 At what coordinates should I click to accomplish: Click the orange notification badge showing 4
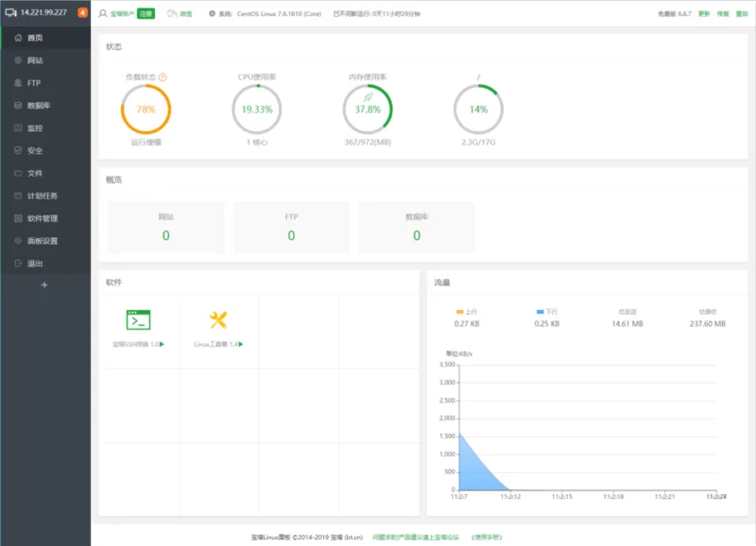(82, 13)
